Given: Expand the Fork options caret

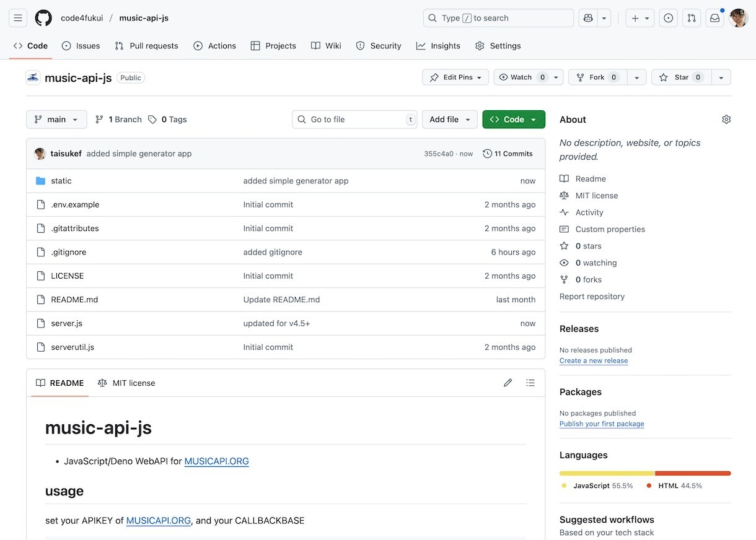Looking at the screenshot, I should [x=636, y=77].
